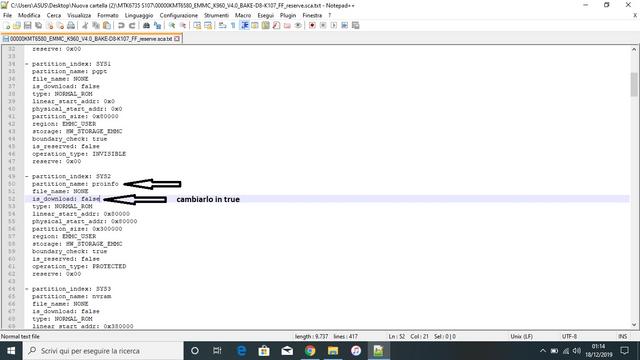
Task: Collapse the SYS2 partition_index fold marker
Action: click(27, 176)
